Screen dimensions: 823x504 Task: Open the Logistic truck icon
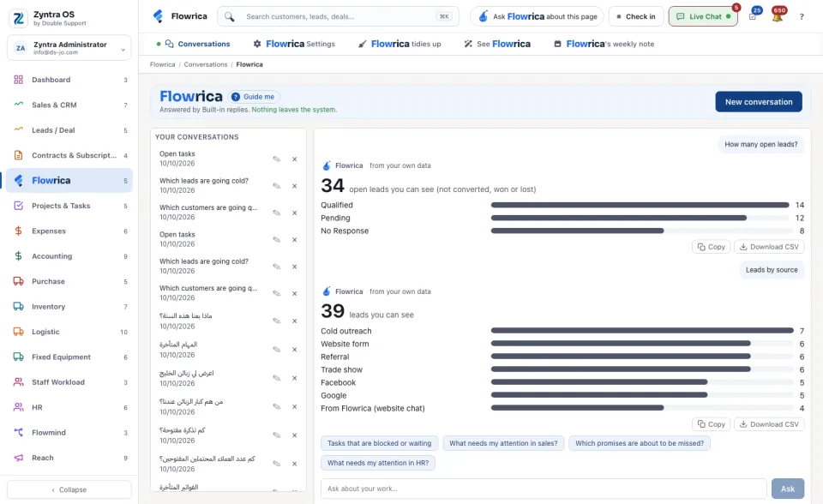point(18,331)
